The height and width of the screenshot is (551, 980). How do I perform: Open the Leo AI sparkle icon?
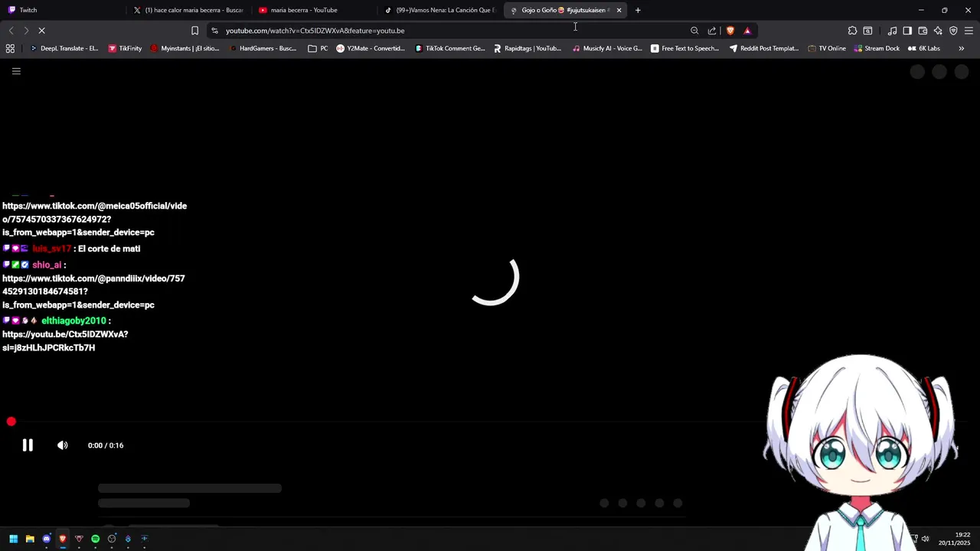pyautogui.click(x=938, y=31)
